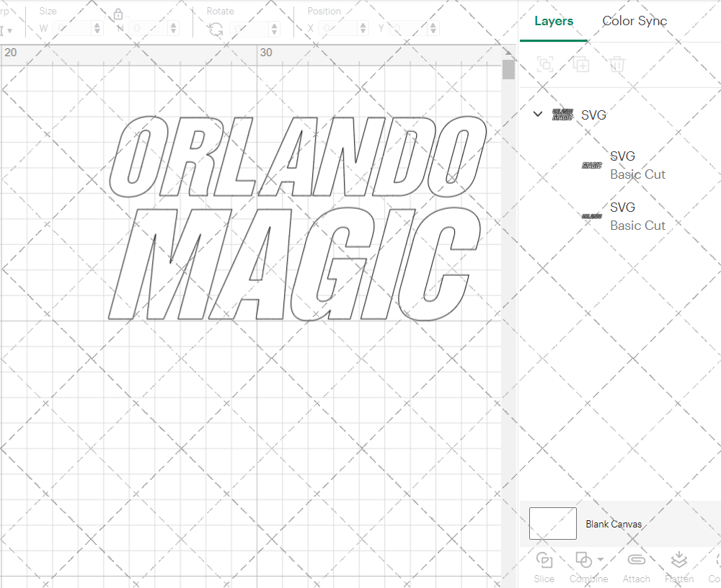The width and height of the screenshot is (721, 588).
Task: Open the Color Sync tab
Action: (634, 21)
